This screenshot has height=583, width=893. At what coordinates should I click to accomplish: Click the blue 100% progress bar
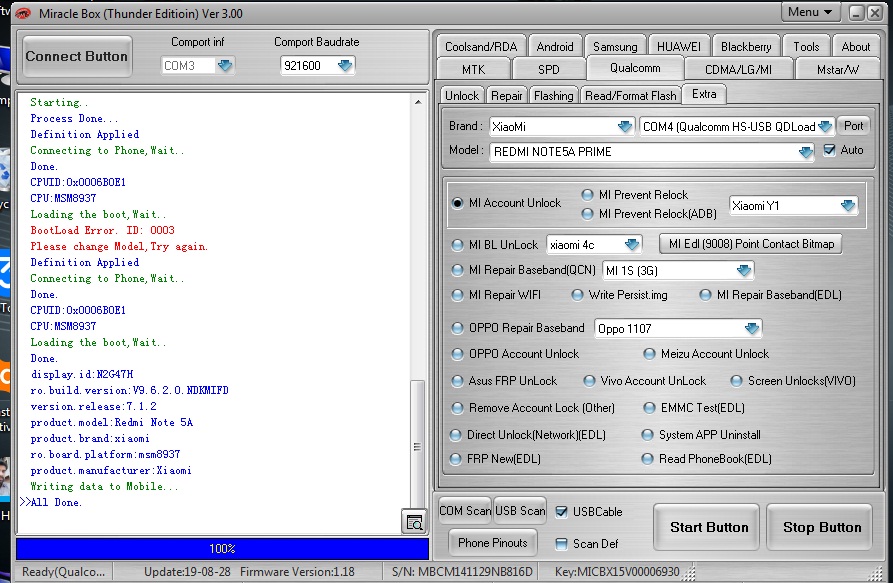pos(222,549)
